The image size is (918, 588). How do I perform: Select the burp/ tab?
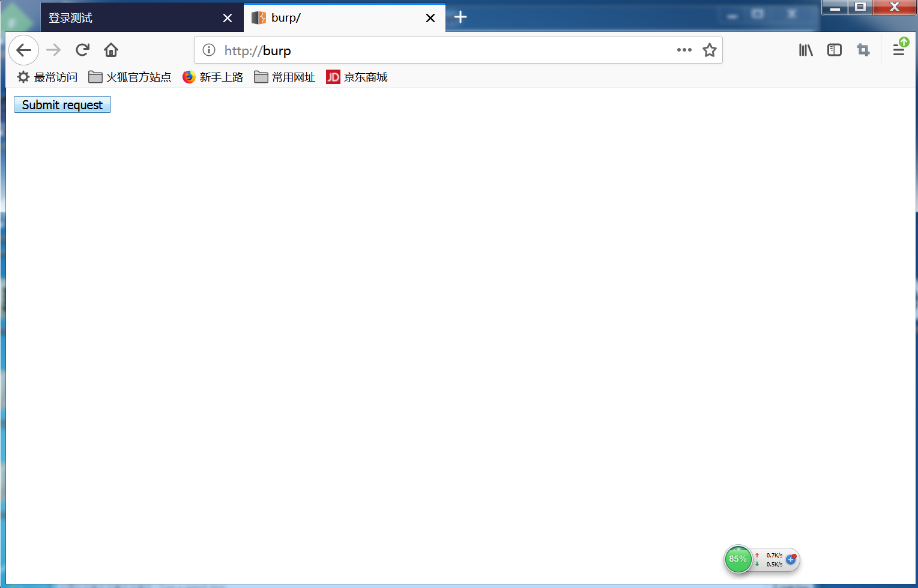pos(345,18)
